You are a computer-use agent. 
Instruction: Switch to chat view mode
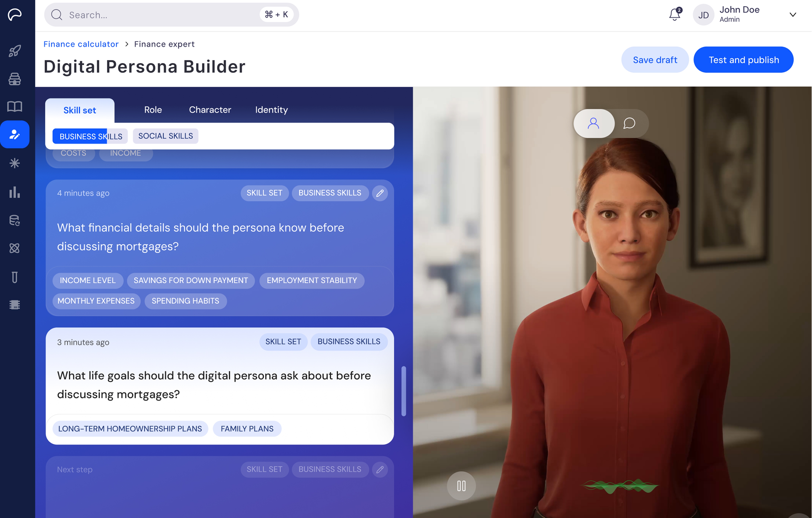tap(629, 123)
